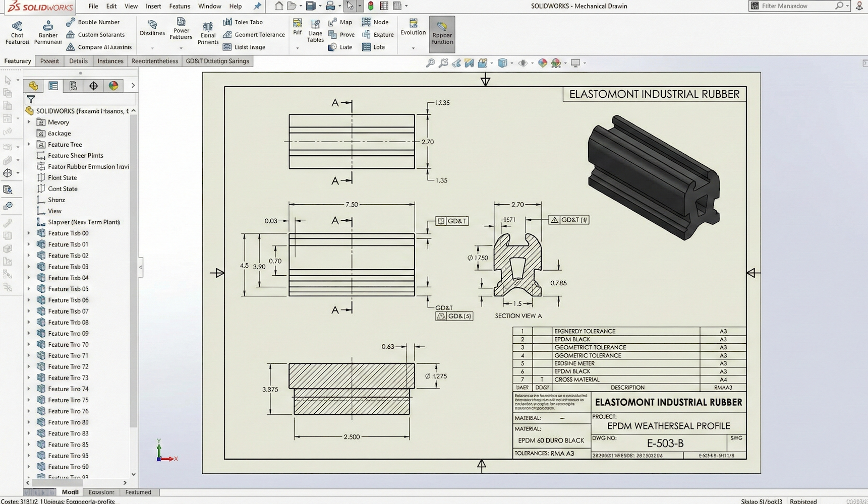The image size is (868, 504).
Task: Select the filter funnel icon in the tree panel
Action: pos(31,99)
